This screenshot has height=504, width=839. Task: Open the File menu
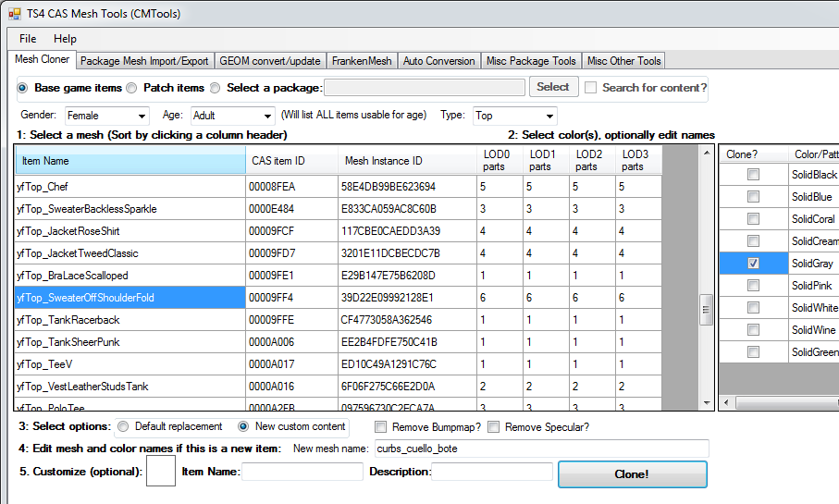(x=28, y=39)
